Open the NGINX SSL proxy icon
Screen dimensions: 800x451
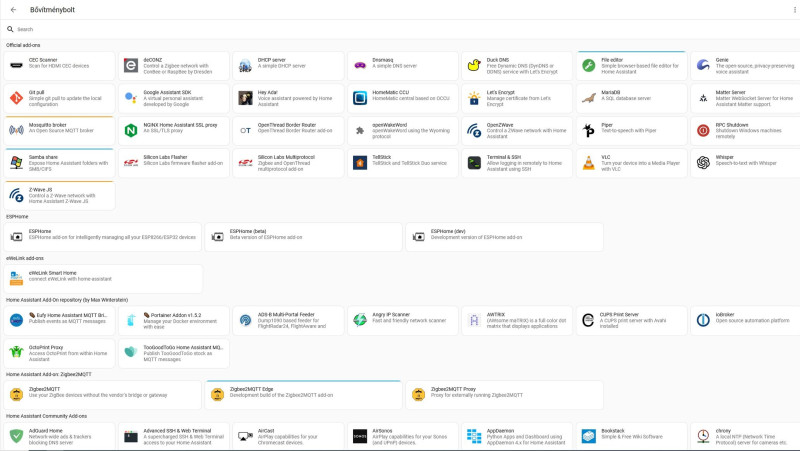[x=131, y=131]
